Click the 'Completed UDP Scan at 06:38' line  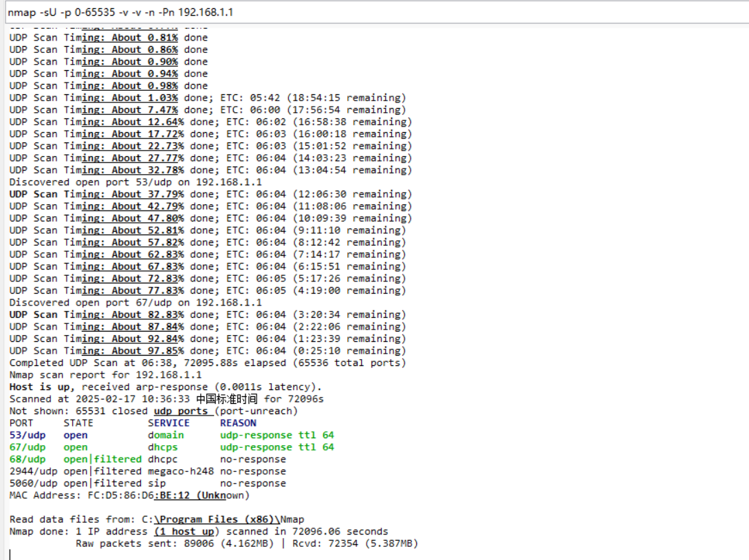pyautogui.click(x=208, y=363)
